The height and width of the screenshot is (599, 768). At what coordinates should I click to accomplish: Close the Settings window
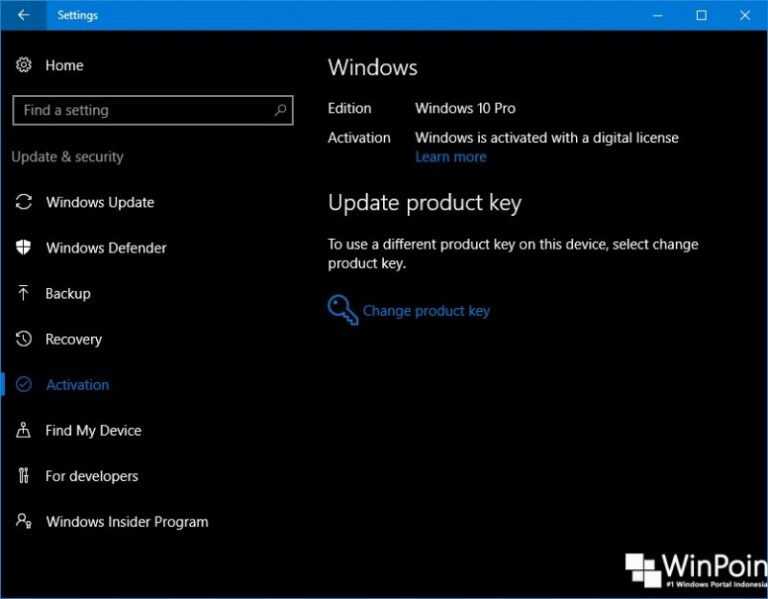coord(745,15)
